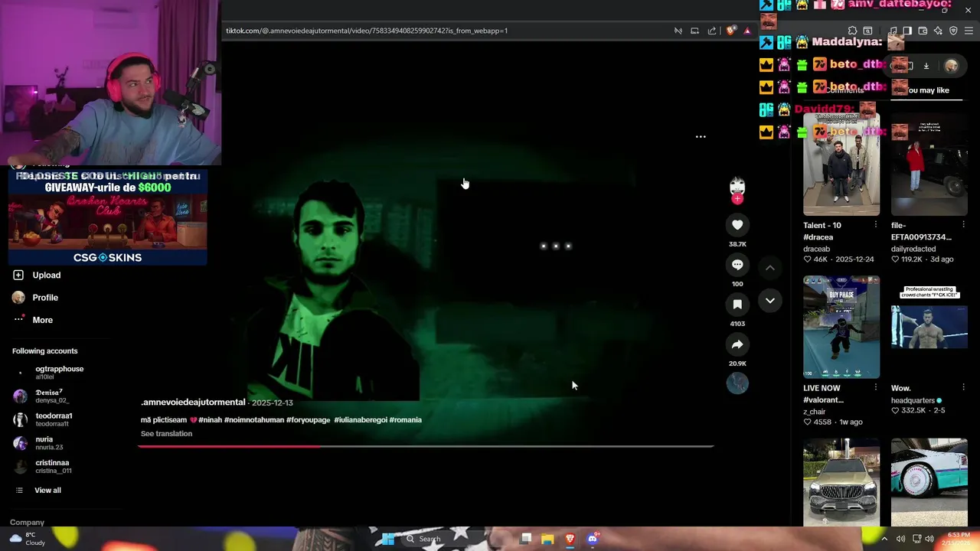Open Discord from the taskbar
Viewport: 980px width, 551px height.
click(592, 540)
